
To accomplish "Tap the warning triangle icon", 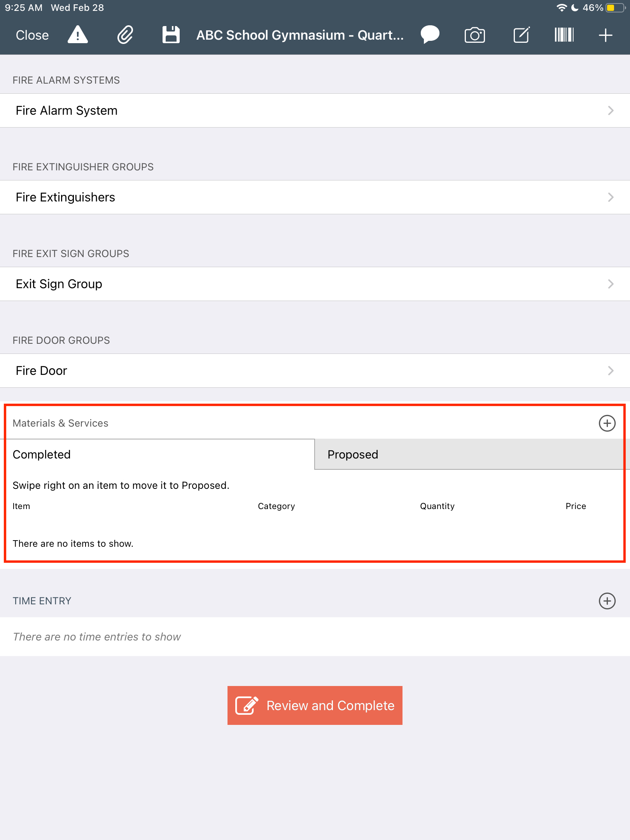I will (x=78, y=35).
